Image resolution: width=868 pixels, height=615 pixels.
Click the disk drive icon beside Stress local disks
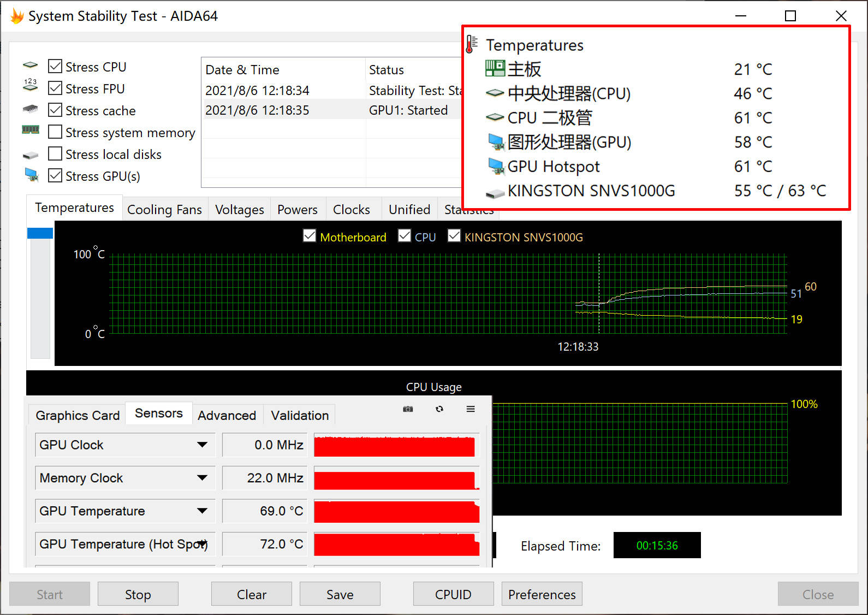[31, 156]
